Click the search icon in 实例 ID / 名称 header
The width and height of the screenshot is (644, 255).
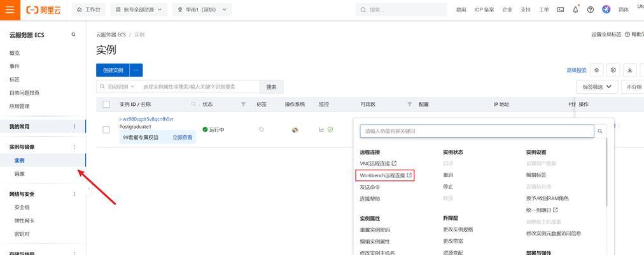pyautogui.click(x=193, y=105)
